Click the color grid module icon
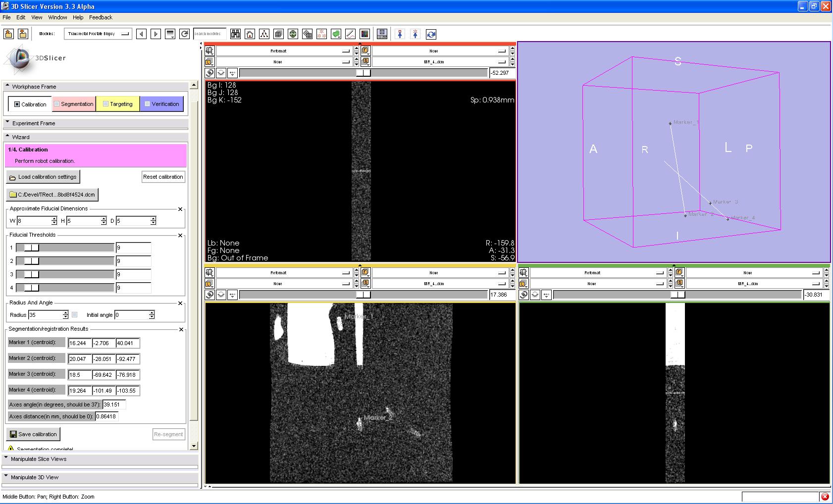 365,34
